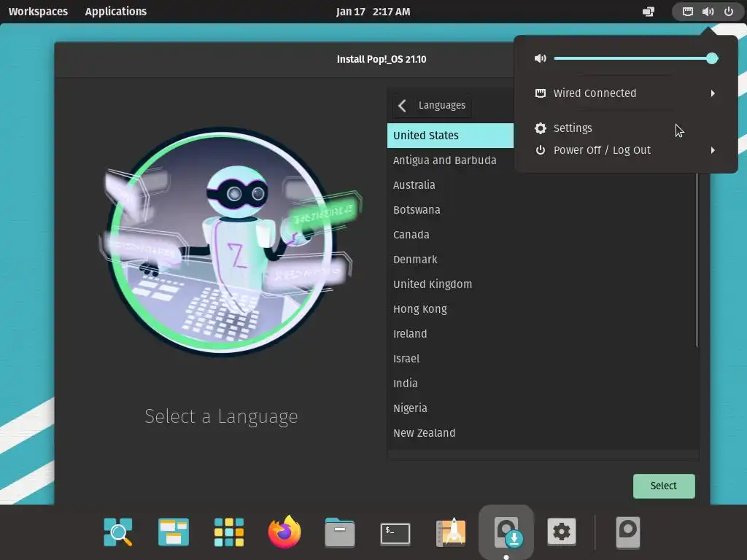This screenshot has width=747, height=560.
Task: Click the Languages back button
Action: click(x=432, y=106)
